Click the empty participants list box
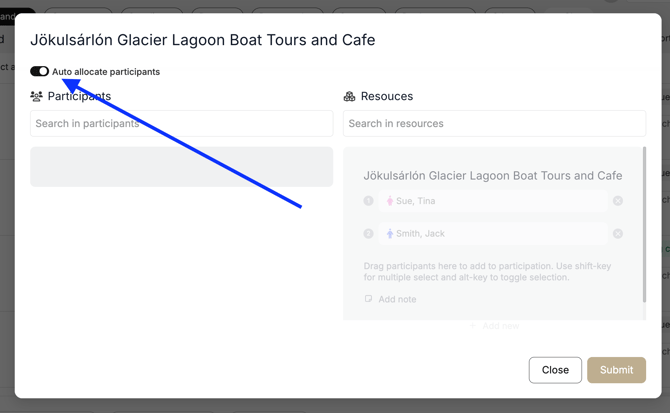Viewport: 670px width, 413px height. [181, 167]
